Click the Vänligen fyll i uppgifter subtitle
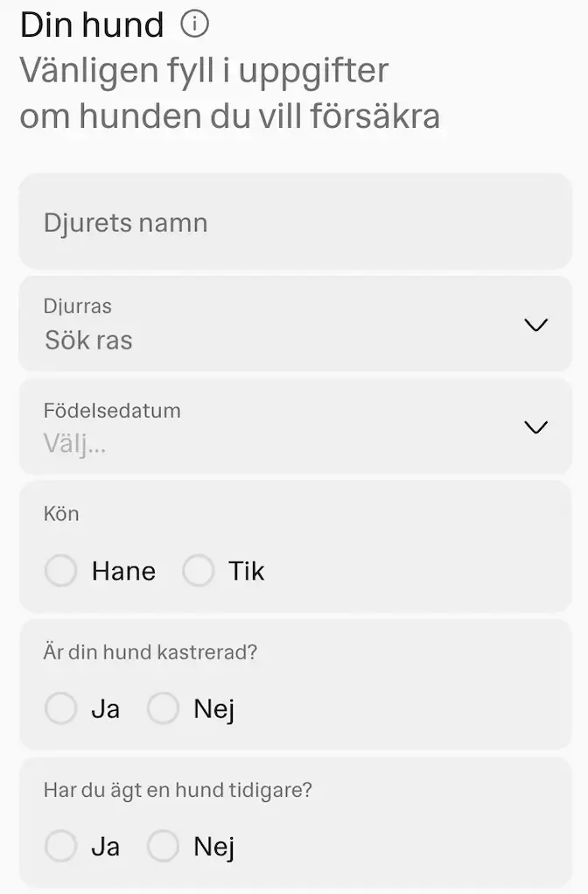Screen dimensions: 588x894 (x=204, y=70)
